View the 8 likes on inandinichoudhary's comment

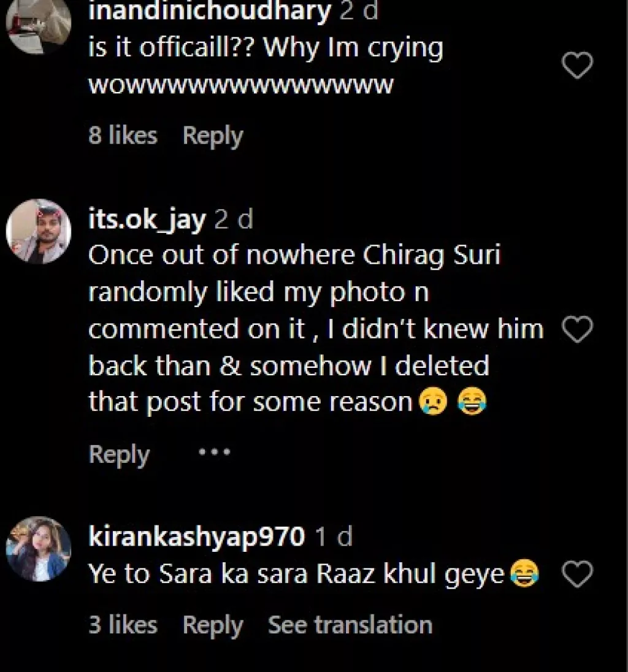(x=123, y=136)
